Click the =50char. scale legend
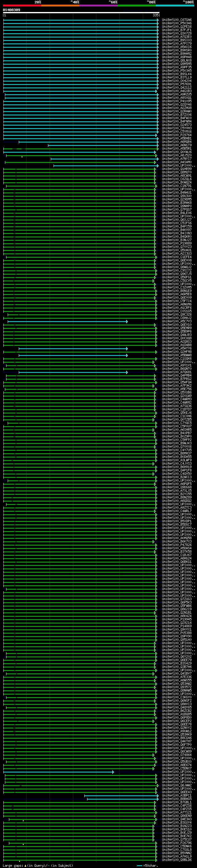This screenshot has width=197, height=868. 147,865
